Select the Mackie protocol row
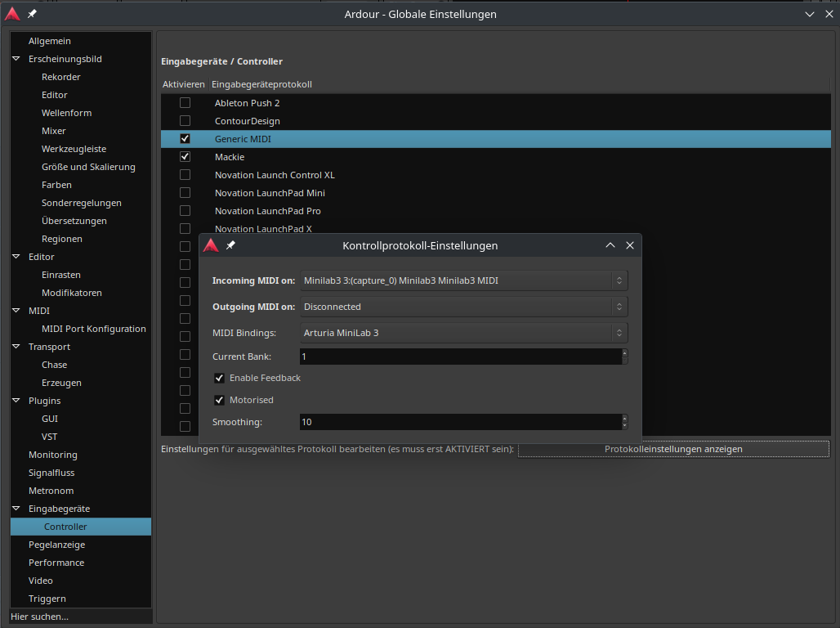840x628 pixels. [495, 157]
